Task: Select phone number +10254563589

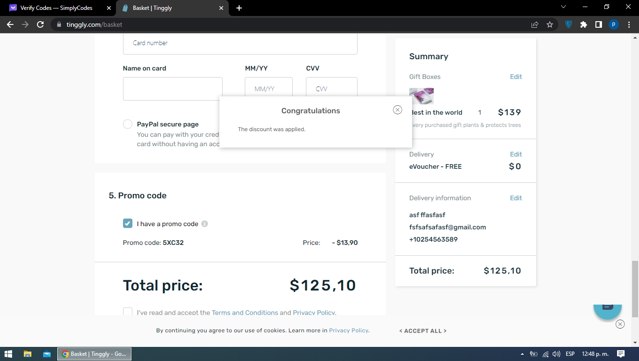Action: point(433,239)
